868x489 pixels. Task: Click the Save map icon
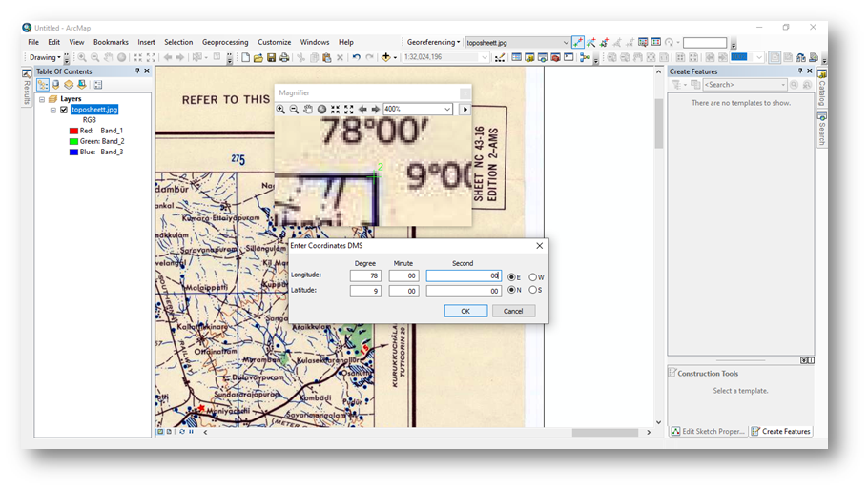271,57
